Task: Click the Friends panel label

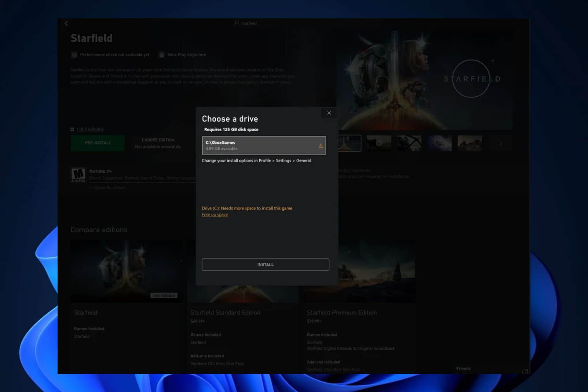Action: click(463, 368)
